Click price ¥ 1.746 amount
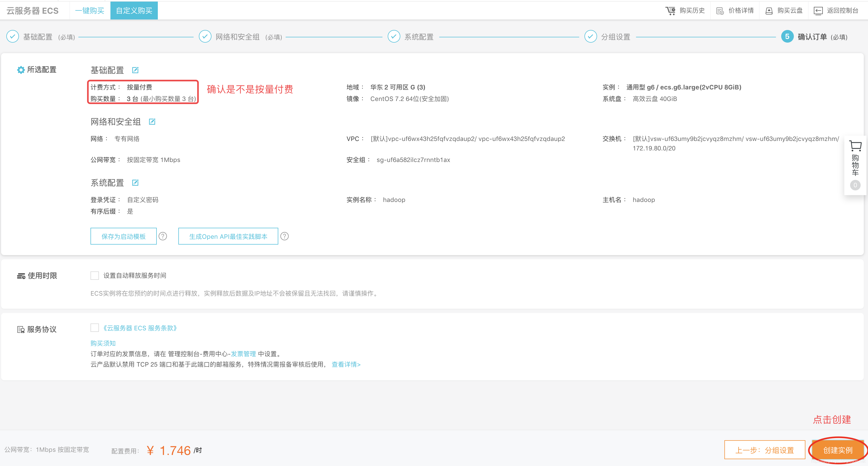This screenshot has height=466, width=868. click(x=169, y=450)
